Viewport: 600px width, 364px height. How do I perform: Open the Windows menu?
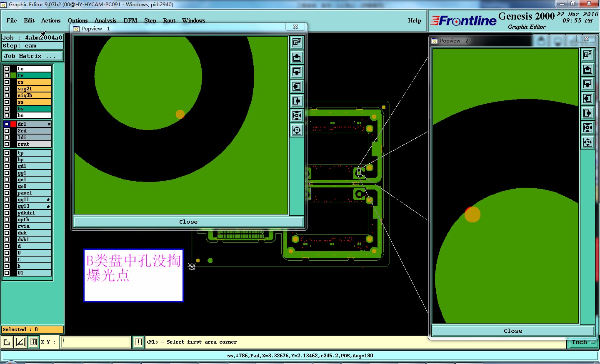(x=194, y=20)
